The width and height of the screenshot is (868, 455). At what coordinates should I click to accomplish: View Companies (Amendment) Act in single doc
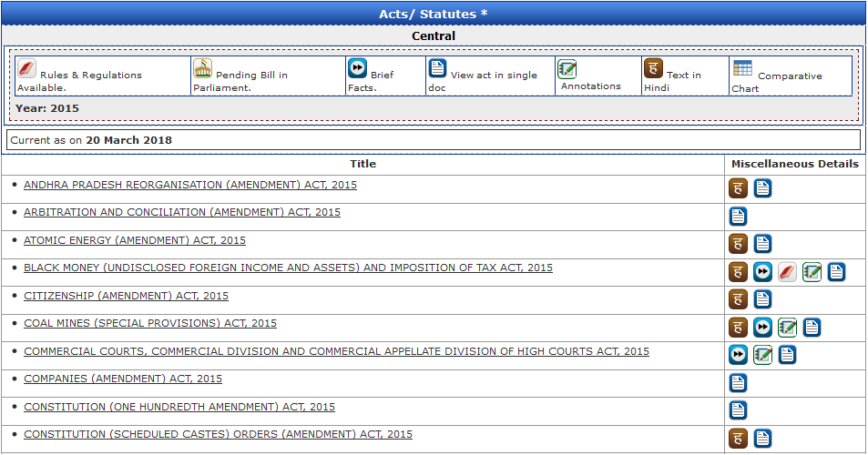point(738,383)
